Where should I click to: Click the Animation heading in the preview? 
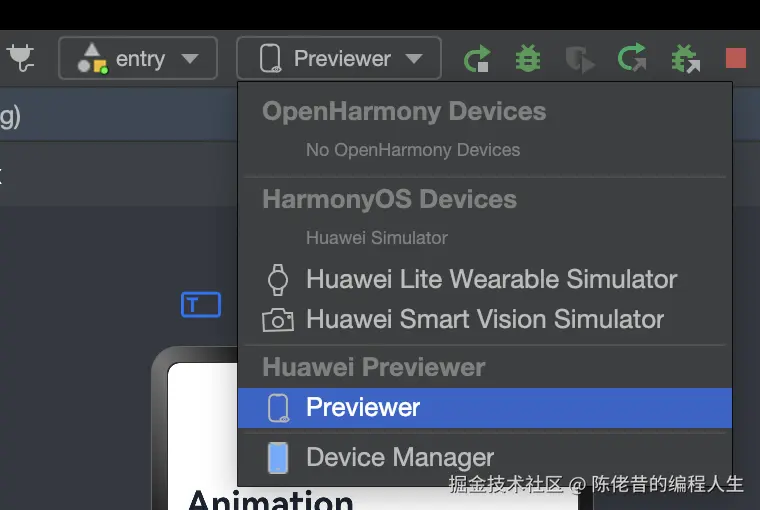point(270,498)
